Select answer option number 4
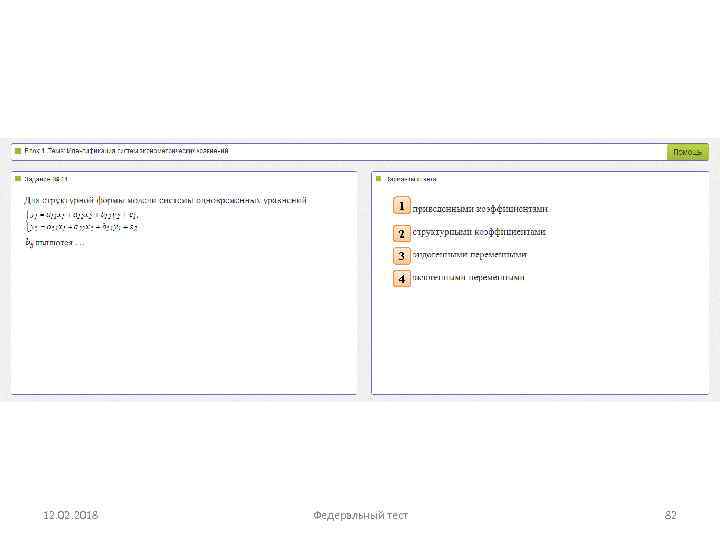 [401, 278]
